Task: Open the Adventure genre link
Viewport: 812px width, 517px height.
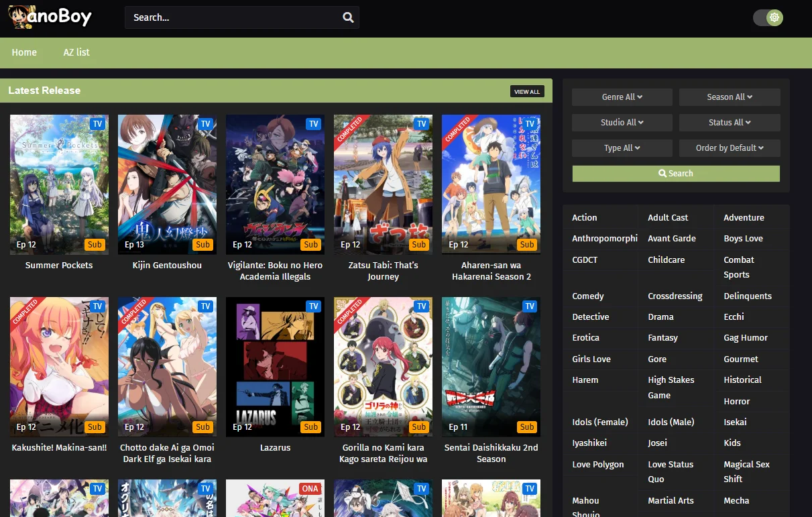Action: pos(744,218)
